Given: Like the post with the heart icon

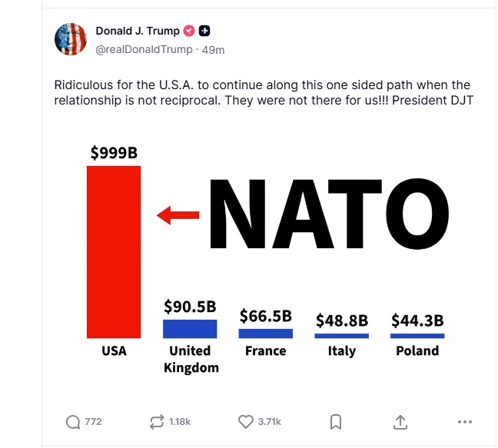Looking at the screenshot, I should click(x=246, y=422).
